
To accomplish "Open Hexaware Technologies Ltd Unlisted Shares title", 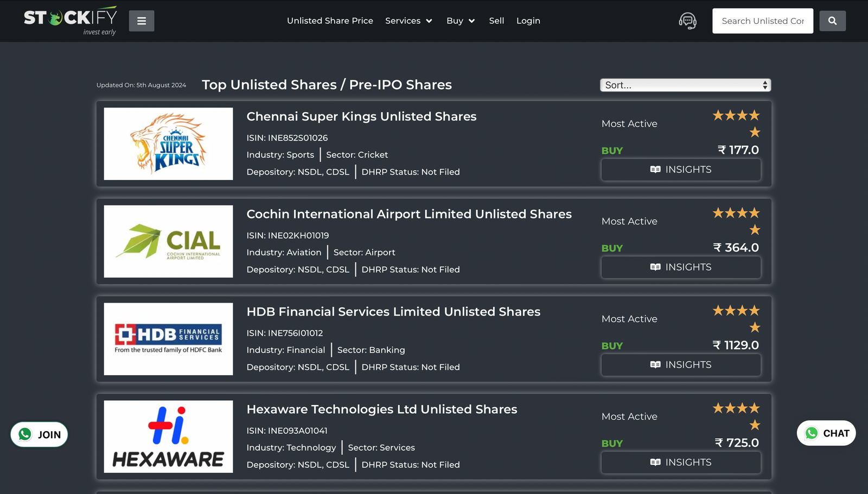I will 382,409.
